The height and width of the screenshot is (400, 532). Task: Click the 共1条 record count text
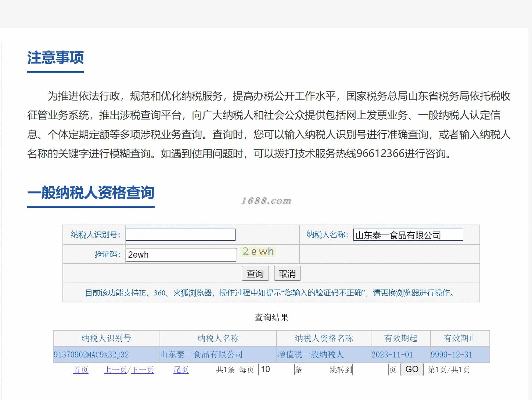tap(225, 370)
